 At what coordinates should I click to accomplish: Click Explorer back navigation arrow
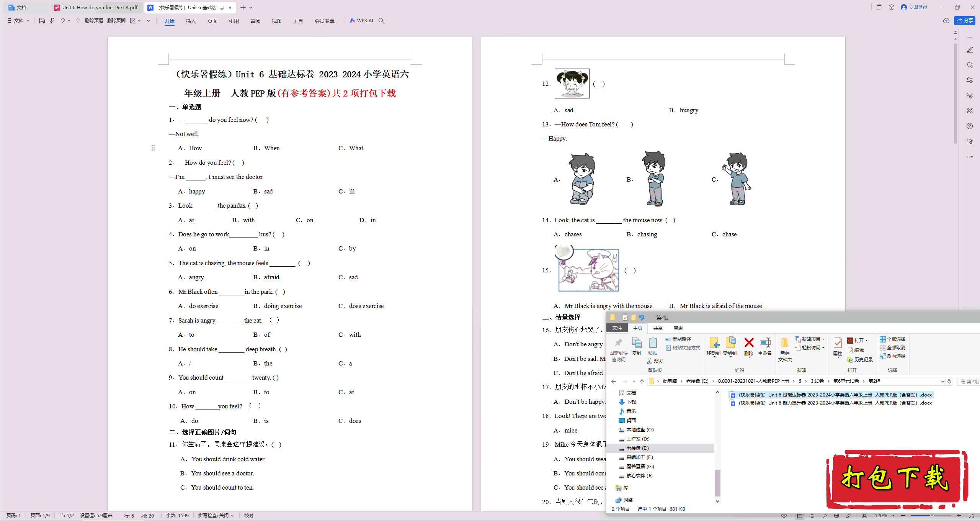614,381
